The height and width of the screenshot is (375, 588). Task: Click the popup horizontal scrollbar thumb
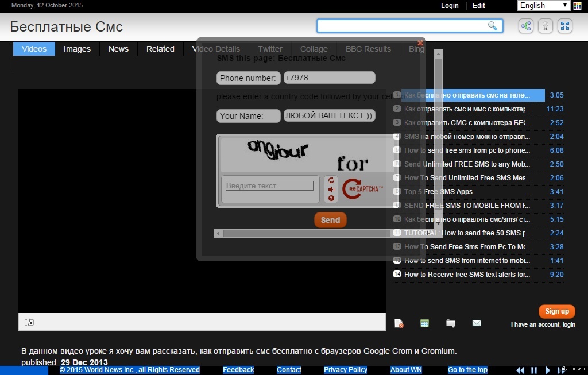(x=307, y=233)
